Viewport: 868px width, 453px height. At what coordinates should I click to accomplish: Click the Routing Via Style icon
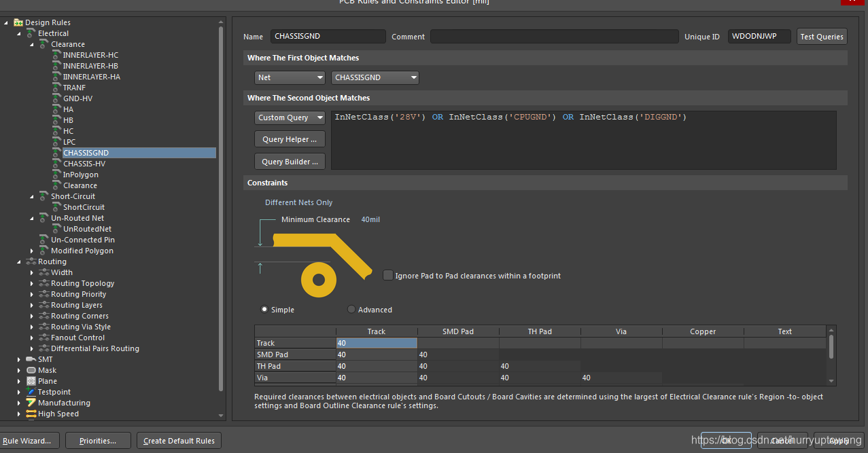tap(44, 327)
